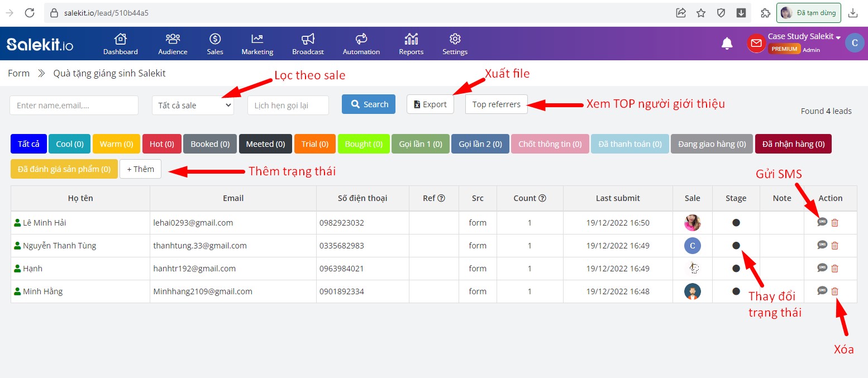Viewport: 868px width, 378px height.
Task: Send SMS to Lê Minh Hải
Action: [822, 222]
